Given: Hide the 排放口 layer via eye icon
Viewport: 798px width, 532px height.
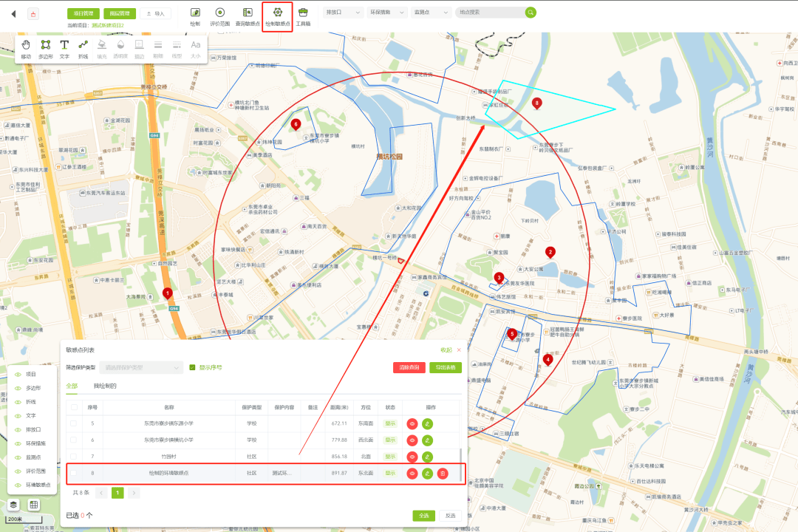Looking at the screenshot, I should pyautogui.click(x=18, y=429).
